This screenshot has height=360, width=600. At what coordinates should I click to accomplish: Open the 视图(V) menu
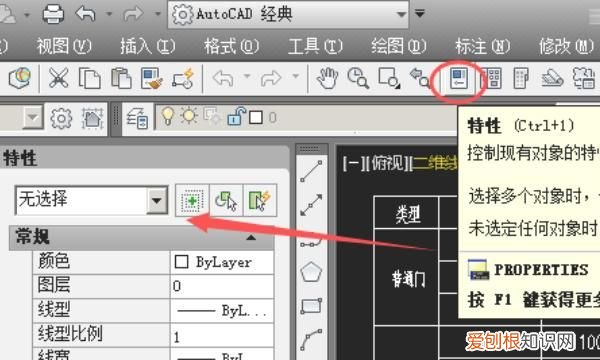point(64,46)
